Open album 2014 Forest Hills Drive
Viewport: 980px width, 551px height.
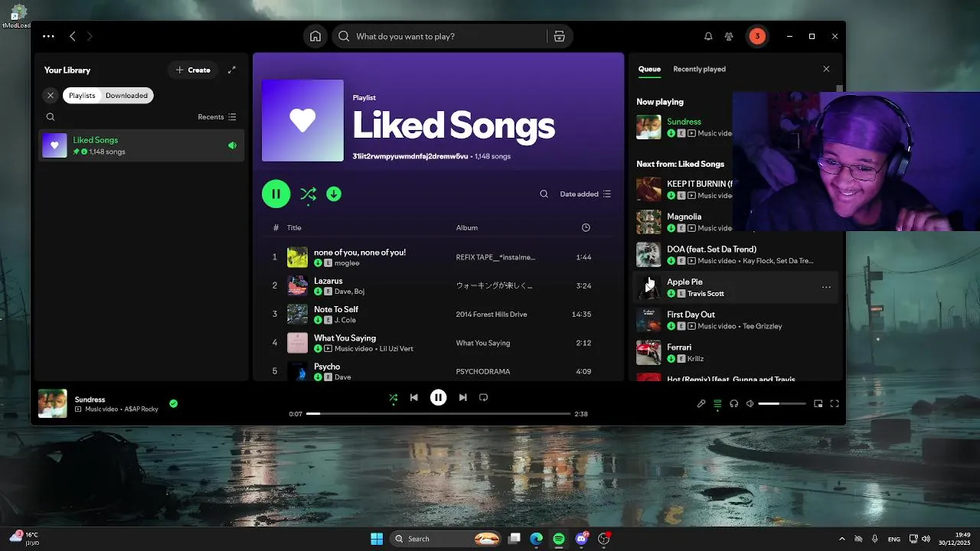click(x=492, y=315)
